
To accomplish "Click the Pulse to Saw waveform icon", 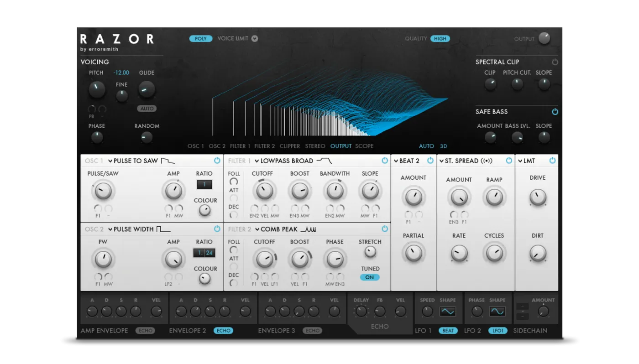I will pos(168,161).
